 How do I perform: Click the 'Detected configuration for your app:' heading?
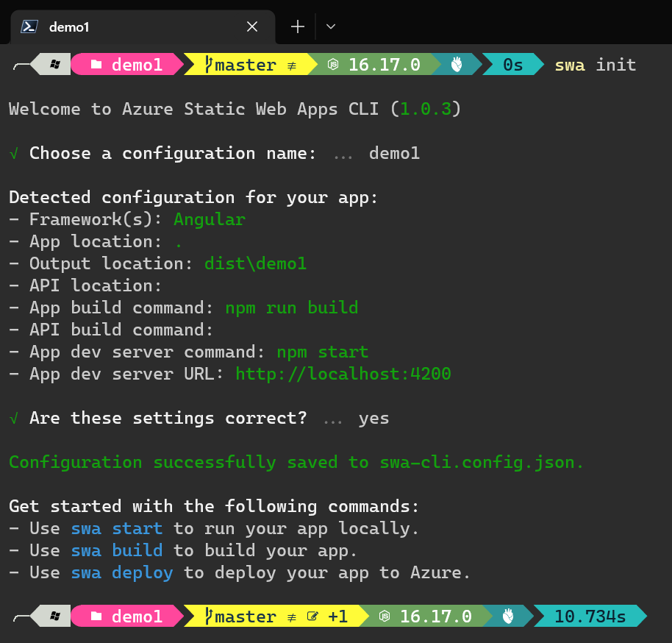click(x=193, y=198)
